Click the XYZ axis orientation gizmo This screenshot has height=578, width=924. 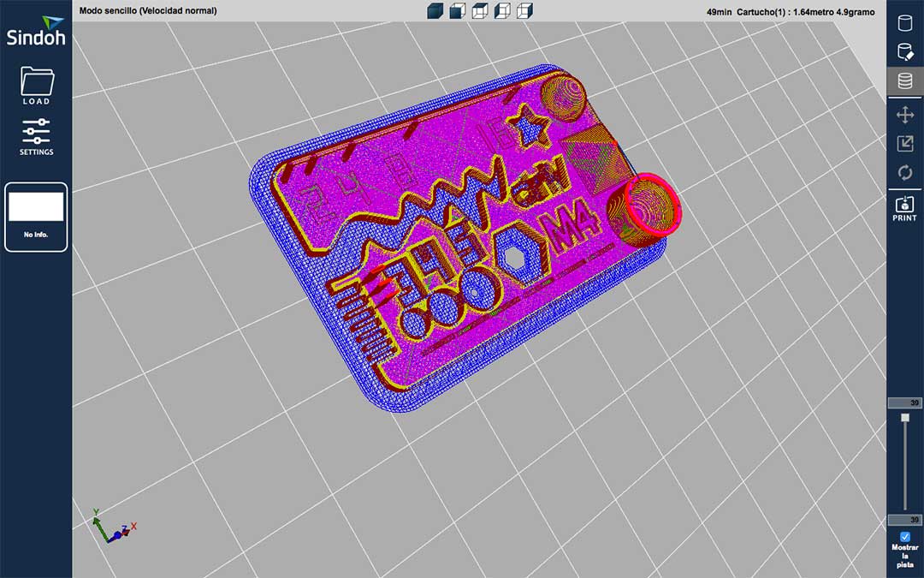(x=115, y=526)
